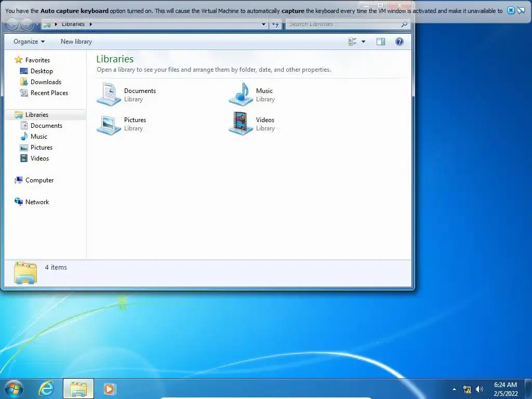Expand the address bar history dropdown

[263, 24]
